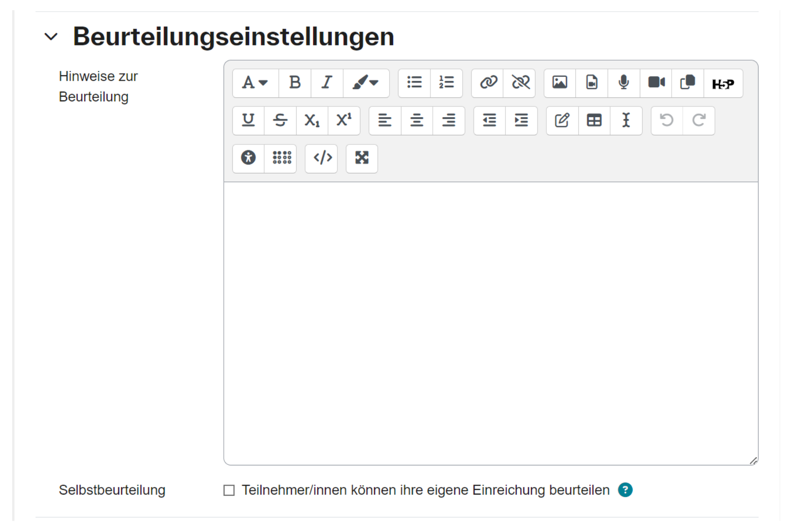Apply italic formatting
The height and width of the screenshot is (532, 789).
[327, 83]
